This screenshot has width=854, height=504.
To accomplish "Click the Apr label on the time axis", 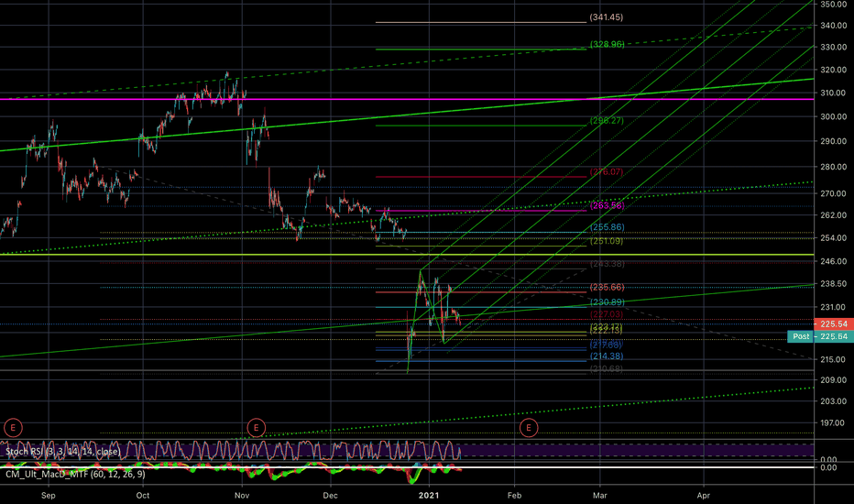I will [704, 495].
